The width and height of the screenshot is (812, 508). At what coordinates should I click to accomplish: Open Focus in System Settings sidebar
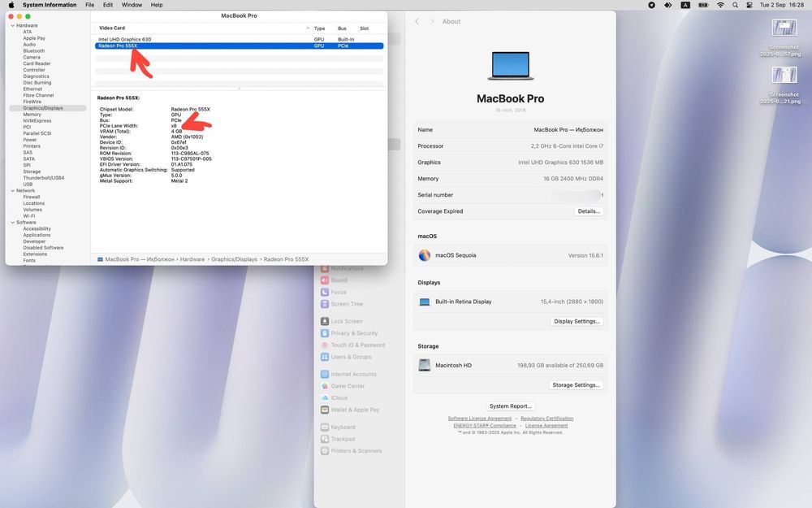point(334,293)
